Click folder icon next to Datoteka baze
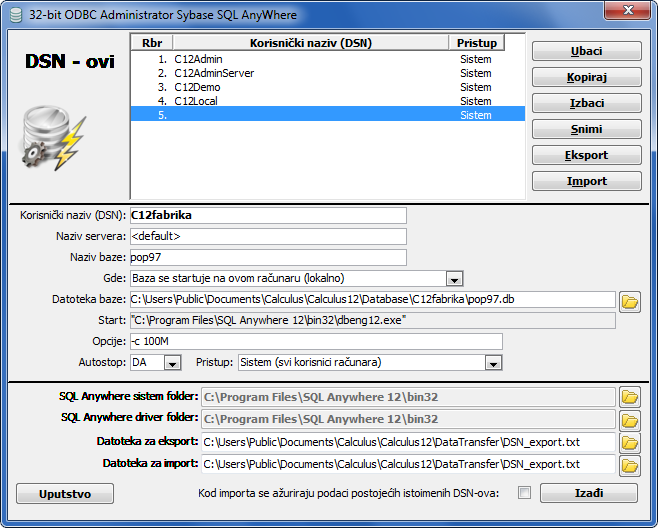Image resolution: width=658 pixels, height=528 pixels. click(629, 300)
